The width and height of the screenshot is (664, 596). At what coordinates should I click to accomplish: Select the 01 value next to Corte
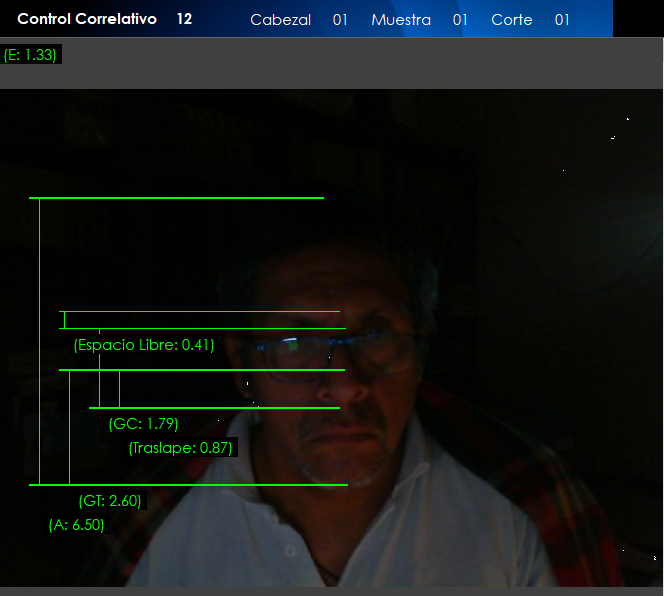[x=562, y=20]
